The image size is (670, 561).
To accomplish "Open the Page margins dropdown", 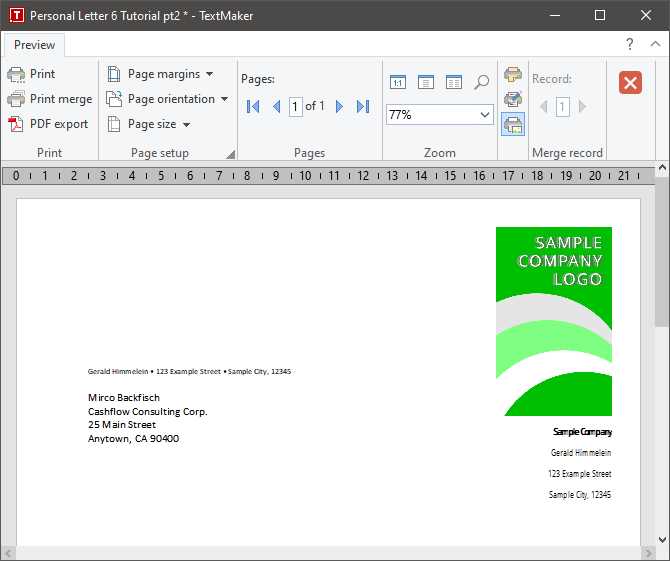I will tap(160, 74).
